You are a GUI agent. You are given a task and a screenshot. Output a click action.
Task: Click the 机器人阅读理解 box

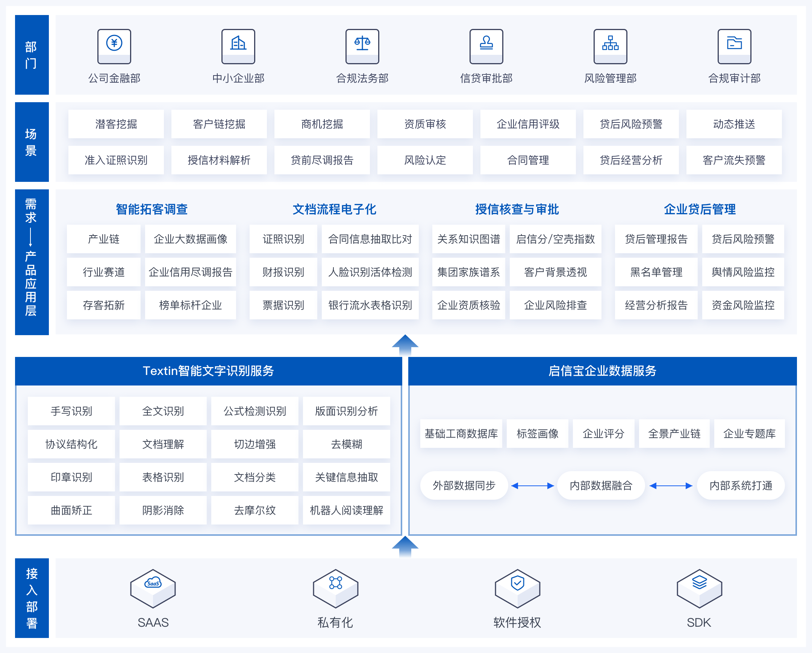[347, 510]
